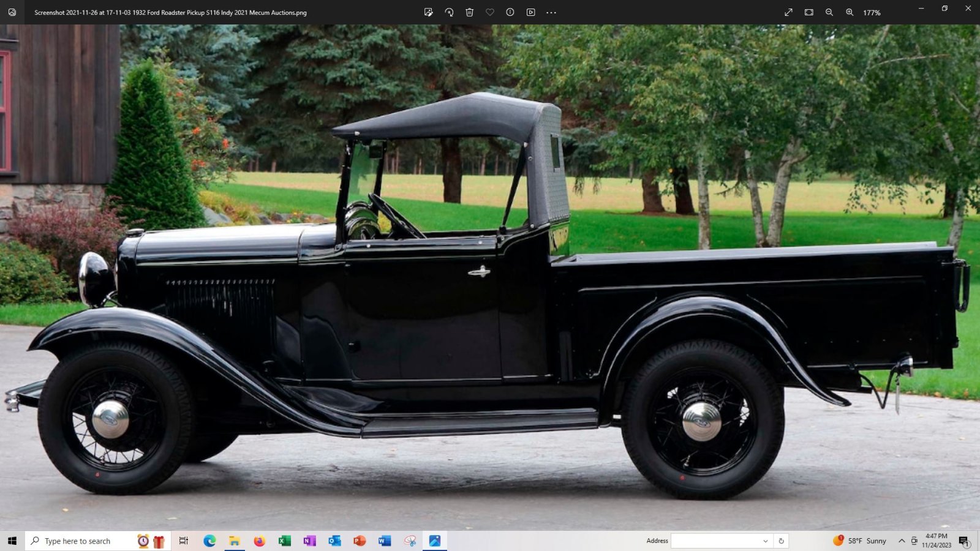The height and width of the screenshot is (551, 980).
Task: Click the screenshot file name title
Action: (170, 12)
